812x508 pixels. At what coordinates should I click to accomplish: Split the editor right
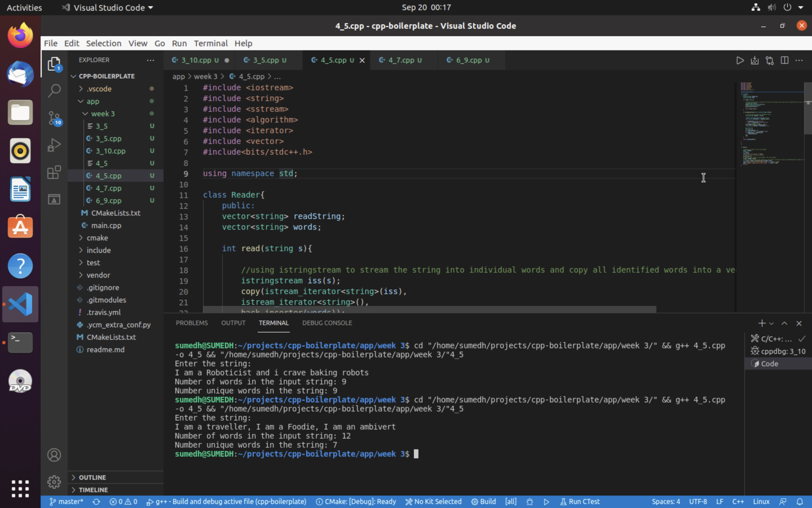point(784,60)
